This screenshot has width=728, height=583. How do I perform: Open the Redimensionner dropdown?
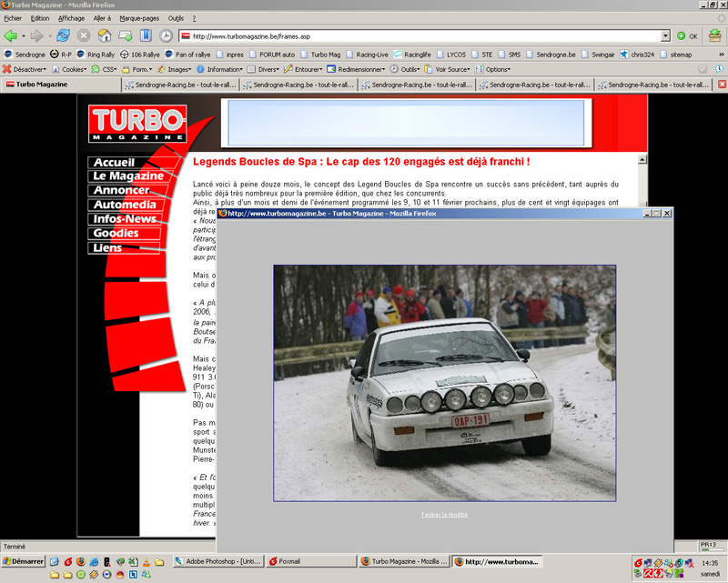click(x=356, y=69)
